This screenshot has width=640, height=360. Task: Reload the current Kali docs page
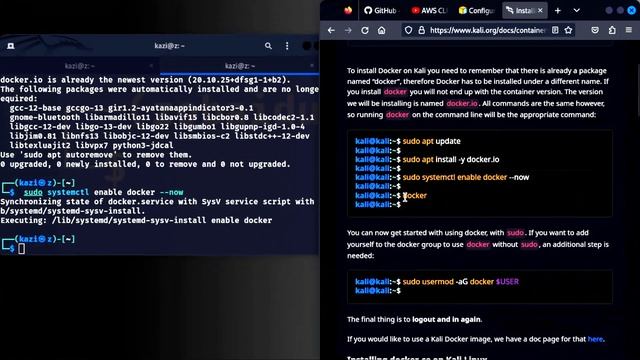click(364, 30)
